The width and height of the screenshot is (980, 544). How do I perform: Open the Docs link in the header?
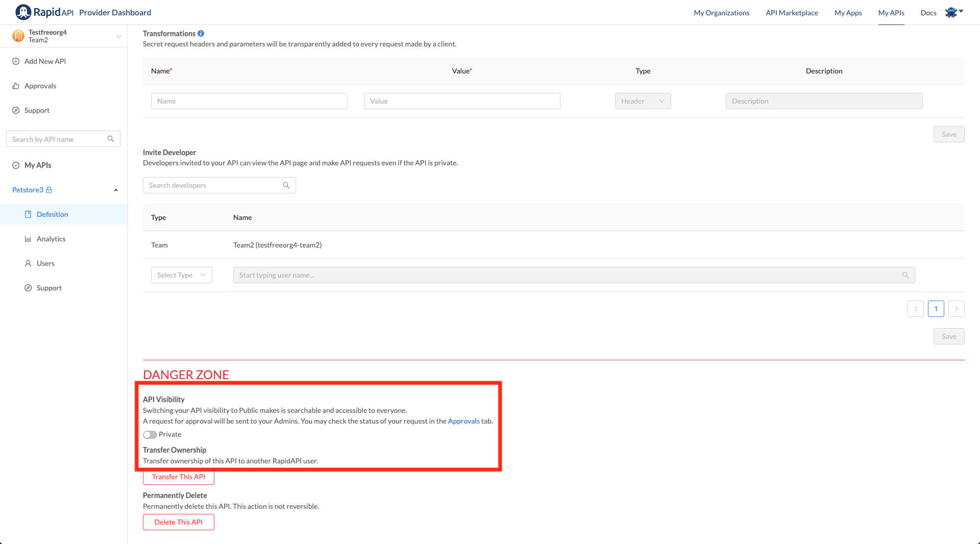point(928,13)
